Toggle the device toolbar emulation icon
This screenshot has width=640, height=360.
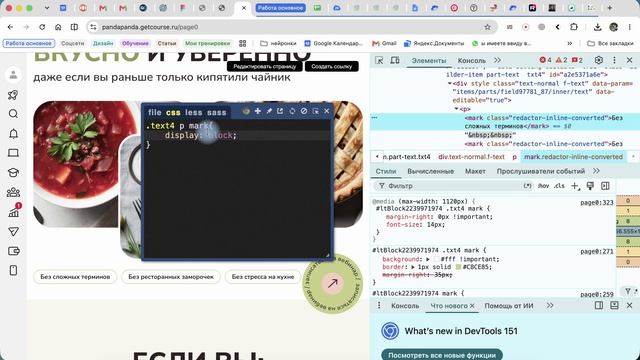(395, 60)
